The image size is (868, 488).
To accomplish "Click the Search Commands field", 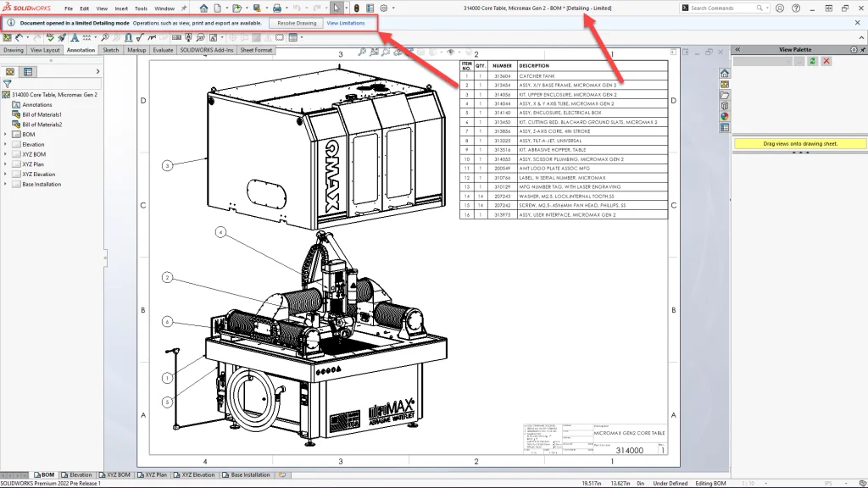I will pyautogui.click(x=725, y=8).
